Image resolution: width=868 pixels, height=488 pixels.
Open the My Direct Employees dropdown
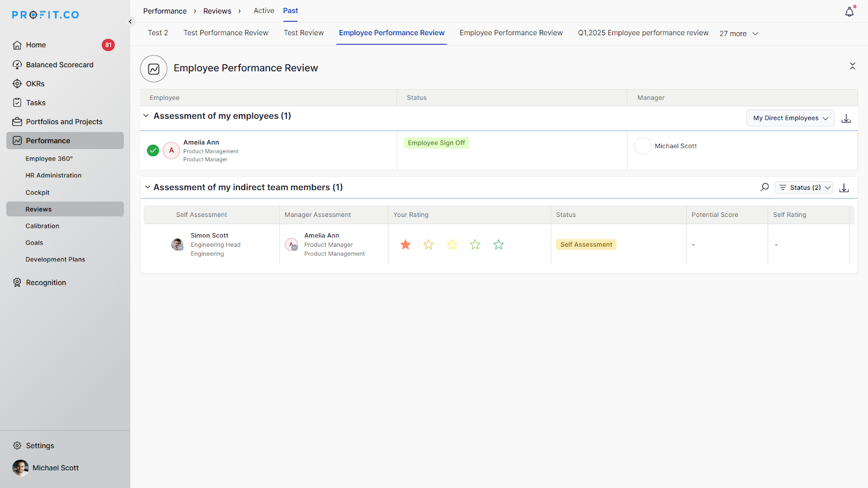click(x=790, y=118)
